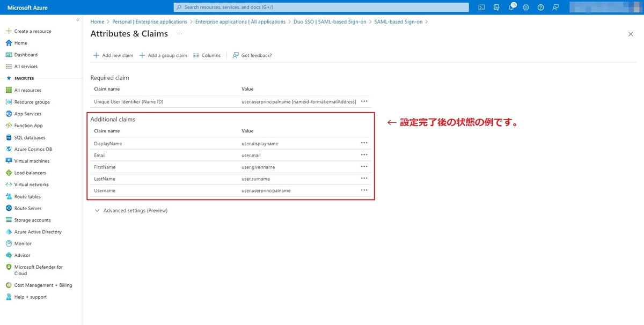Click the SQL databases icon

[9, 137]
